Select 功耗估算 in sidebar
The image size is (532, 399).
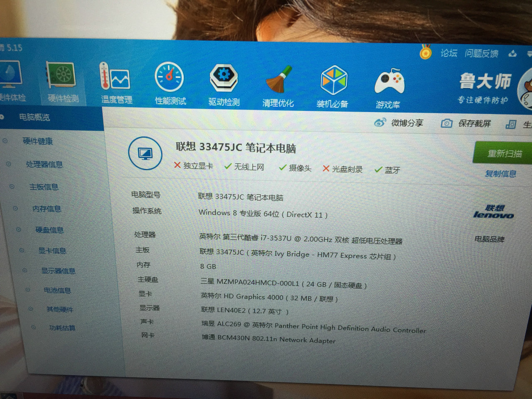point(62,328)
